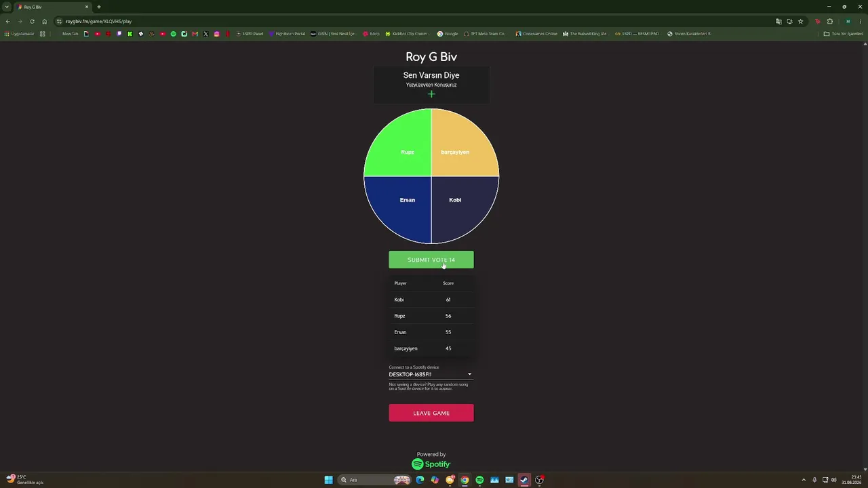Leave the game with the red button
The height and width of the screenshot is (488, 868).
tap(431, 413)
